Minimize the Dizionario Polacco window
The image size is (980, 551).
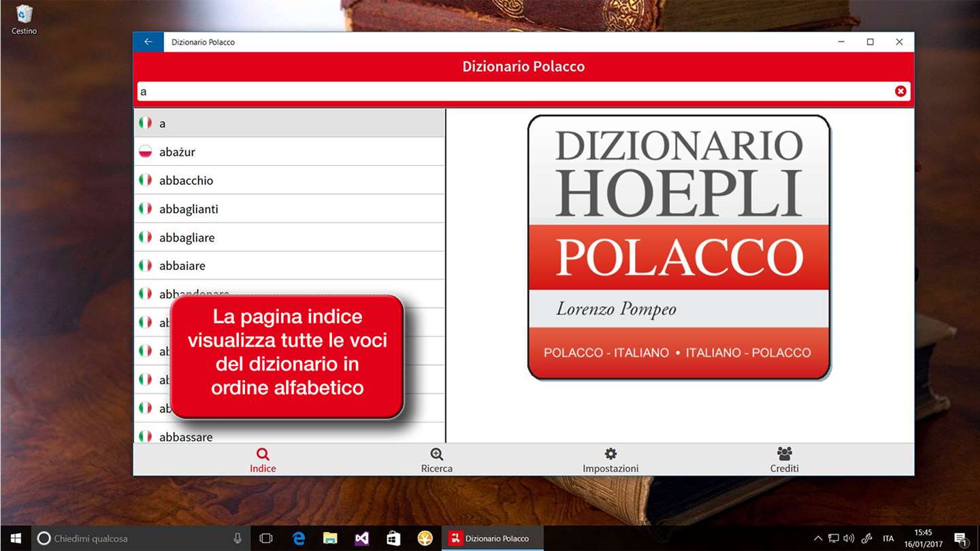point(842,41)
